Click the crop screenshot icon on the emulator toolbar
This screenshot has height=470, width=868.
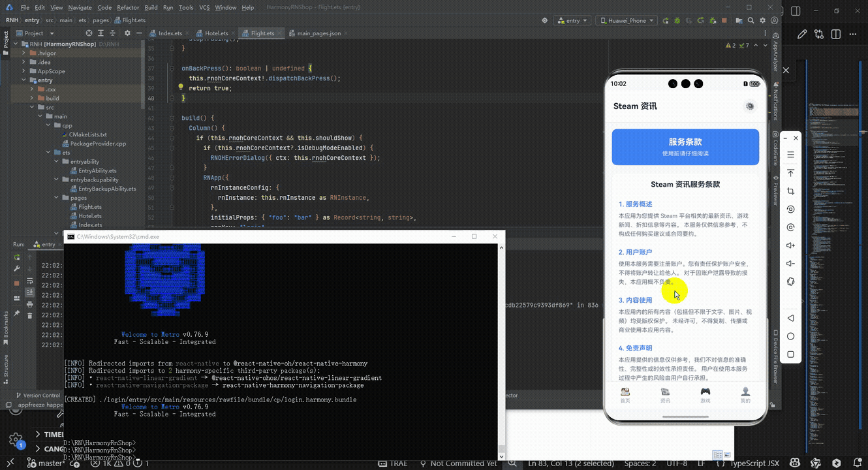click(790, 191)
